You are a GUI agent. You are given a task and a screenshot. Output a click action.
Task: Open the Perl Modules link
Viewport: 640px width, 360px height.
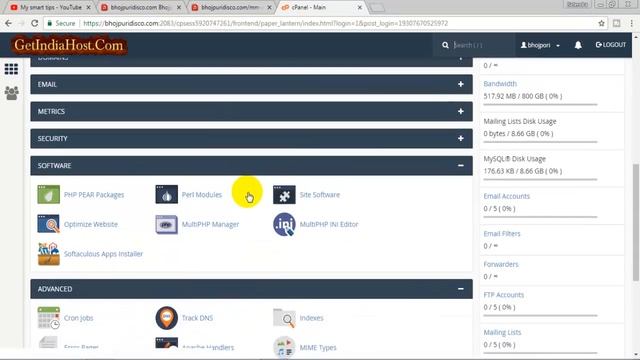coord(202,195)
